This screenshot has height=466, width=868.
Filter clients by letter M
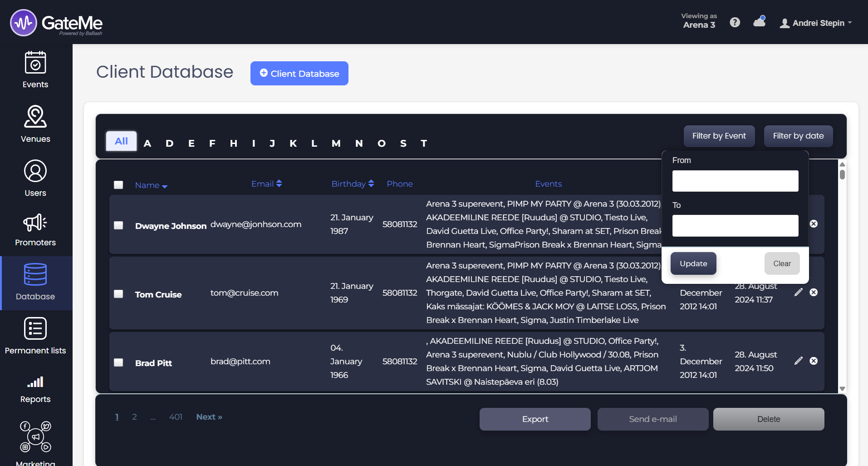[x=336, y=144]
